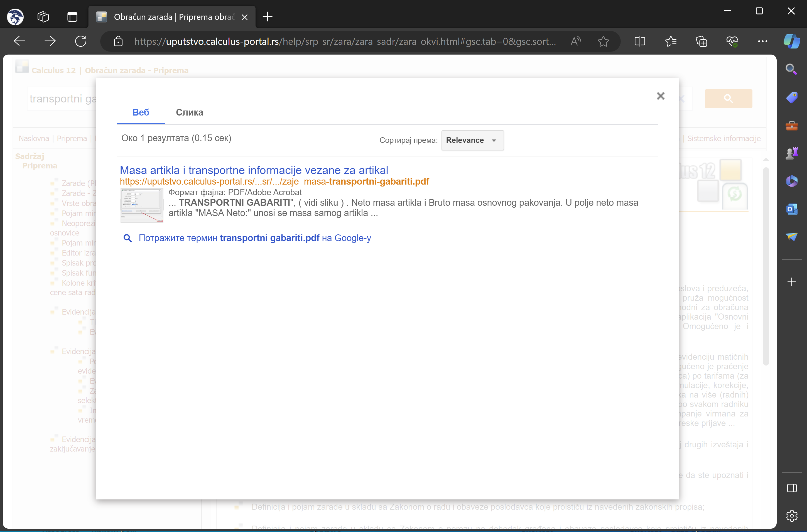Open Copilot in the Edge sidebar
The height and width of the screenshot is (532, 807).
(791, 41)
